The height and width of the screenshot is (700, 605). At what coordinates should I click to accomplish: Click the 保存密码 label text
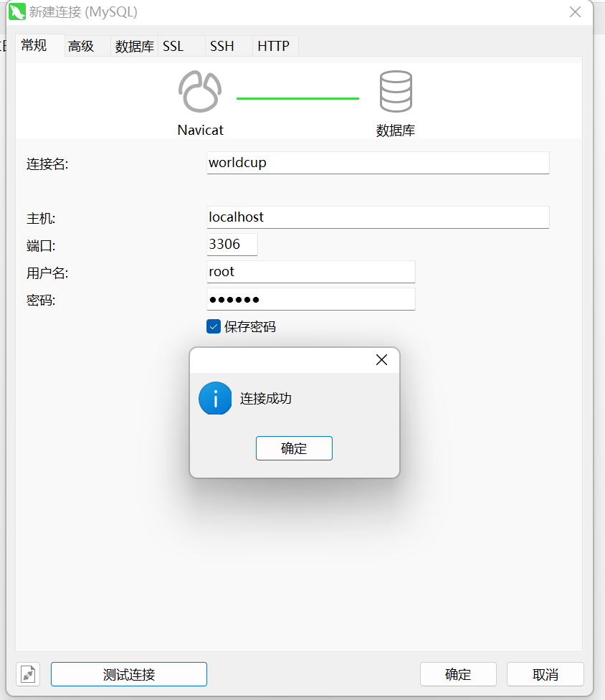(x=250, y=327)
